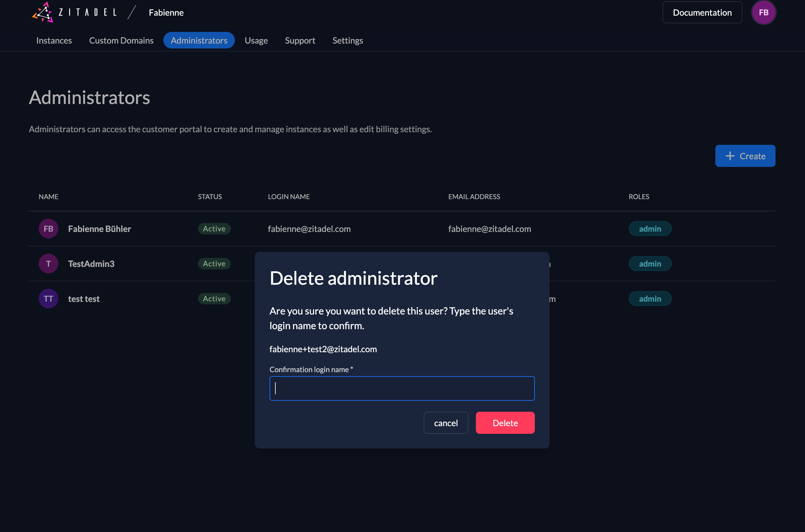Click the FB avatar icon in administrators list
This screenshot has width=805, height=532.
[48, 228]
